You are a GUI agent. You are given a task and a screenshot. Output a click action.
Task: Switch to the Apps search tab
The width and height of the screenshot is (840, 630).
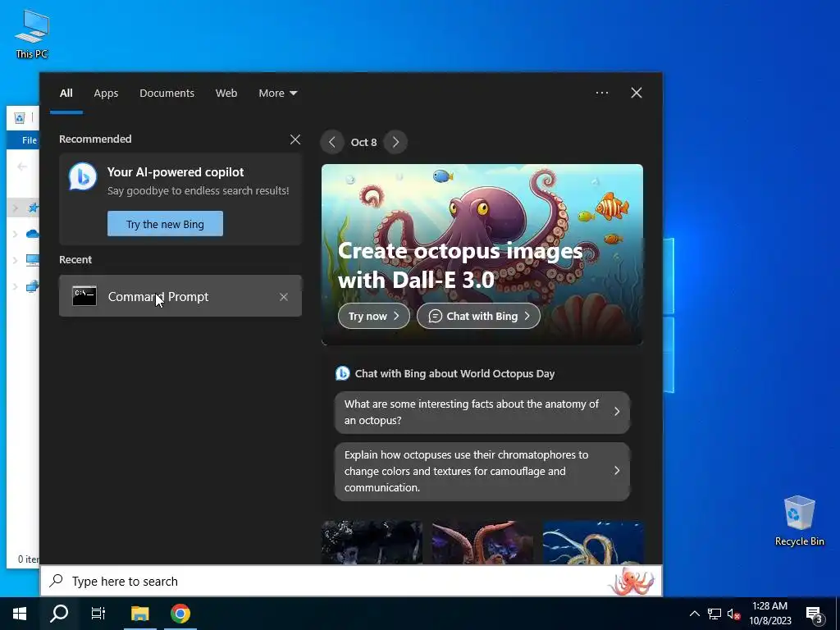(x=106, y=94)
